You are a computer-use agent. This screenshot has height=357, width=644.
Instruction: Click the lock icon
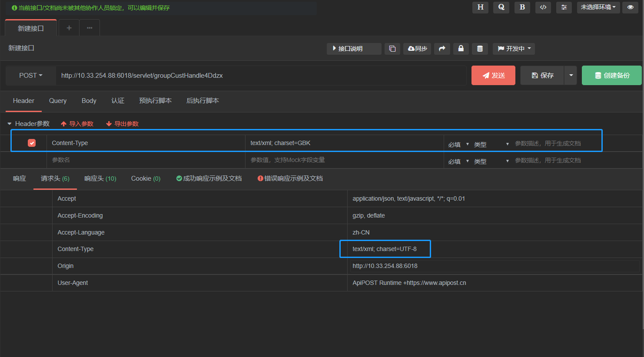coord(461,49)
